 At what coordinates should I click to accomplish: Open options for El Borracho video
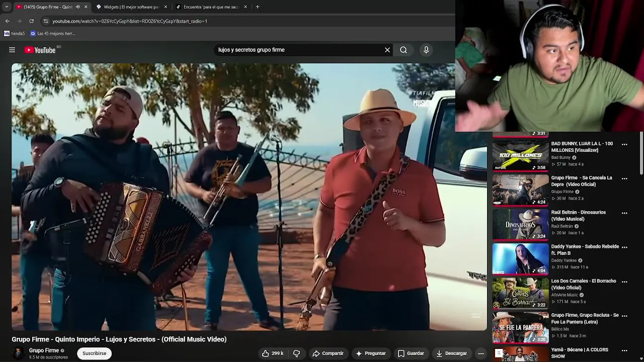tap(624, 282)
